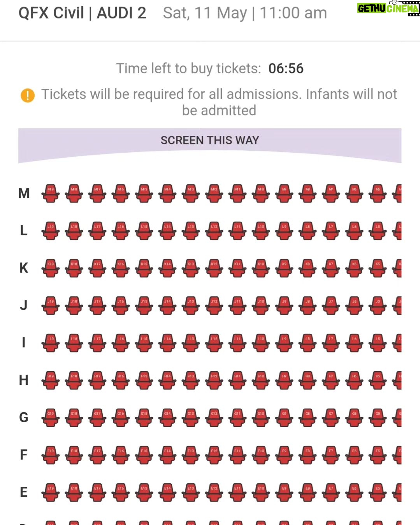
Task: Toggle selection of seat M13
Action: [x=191, y=193]
